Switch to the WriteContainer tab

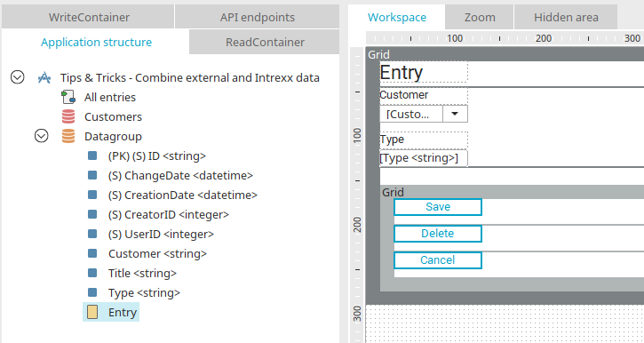pyautogui.click(x=88, y=17)
